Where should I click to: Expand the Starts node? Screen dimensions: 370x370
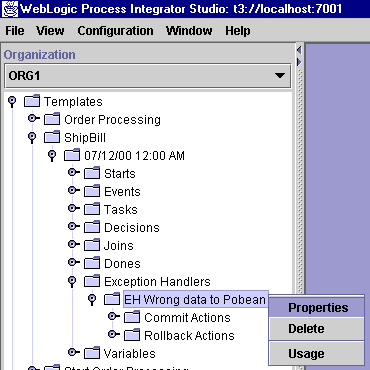(x=73, y=172)
